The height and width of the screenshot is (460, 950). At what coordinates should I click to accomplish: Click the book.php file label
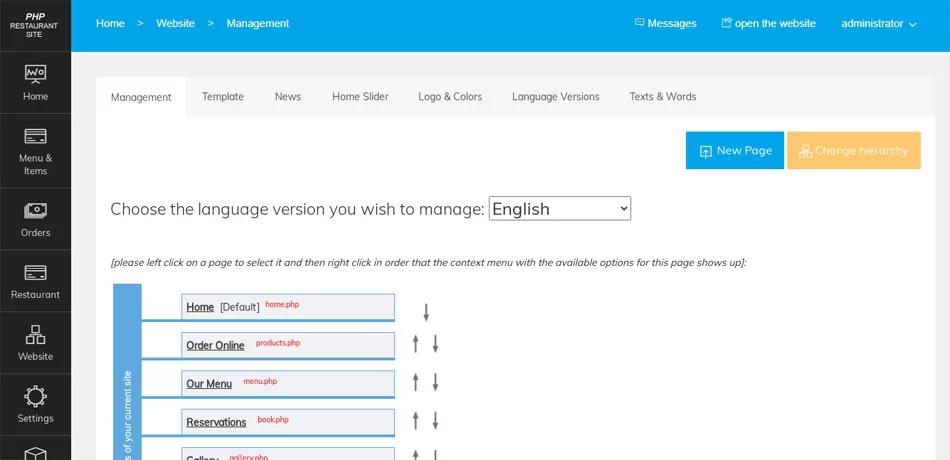point(273,419)
